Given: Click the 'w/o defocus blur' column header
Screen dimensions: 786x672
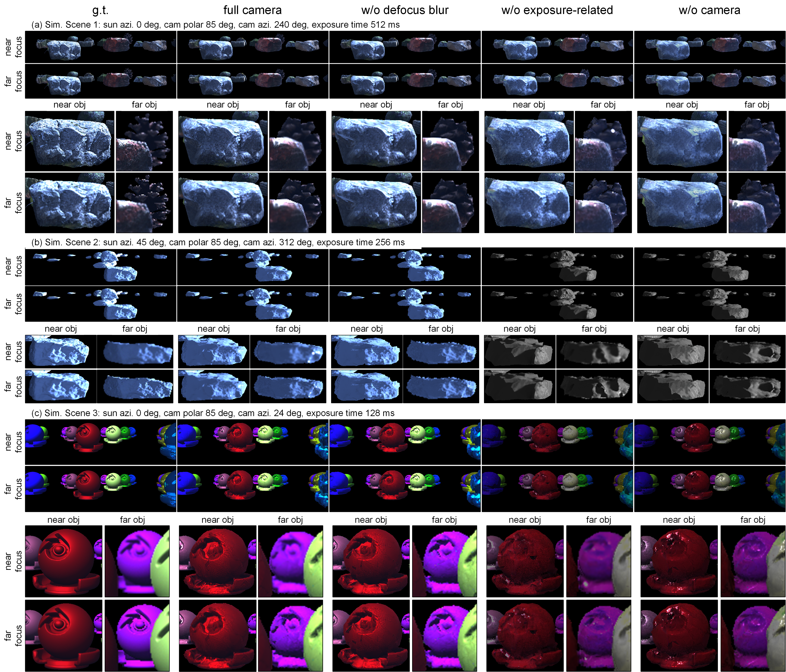Looking at the screenshot, I should pyautogui.click(x=405, y=10).
